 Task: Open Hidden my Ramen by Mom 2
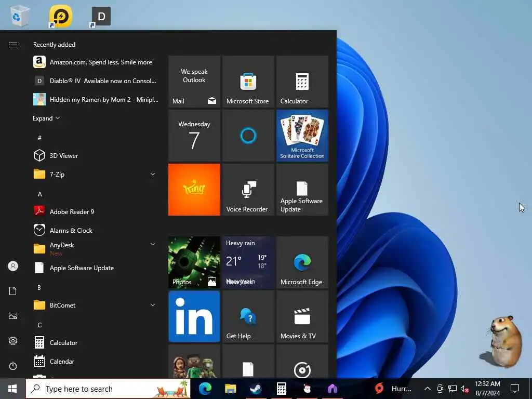(x=95, y=99)
